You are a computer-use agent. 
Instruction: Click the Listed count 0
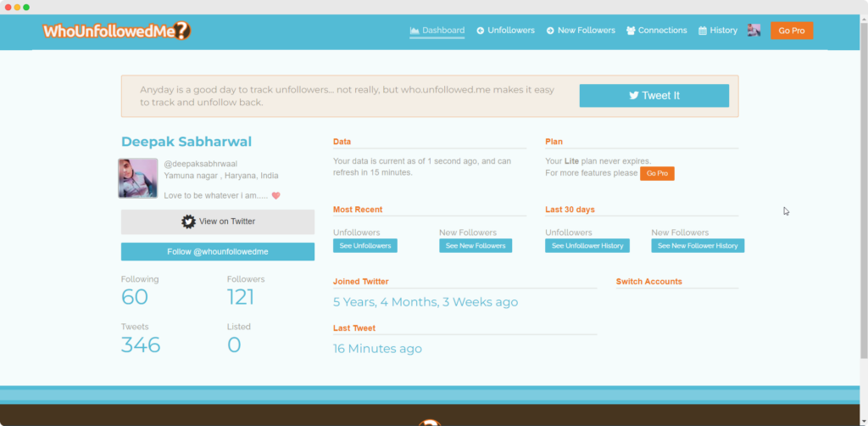click(x=234, y=345)
